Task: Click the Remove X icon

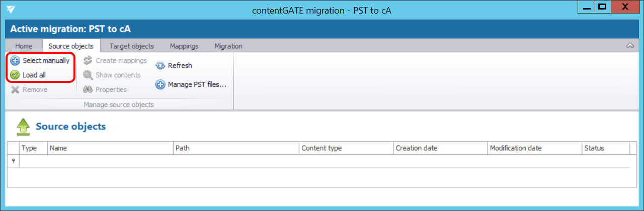Action: point(15,89)
